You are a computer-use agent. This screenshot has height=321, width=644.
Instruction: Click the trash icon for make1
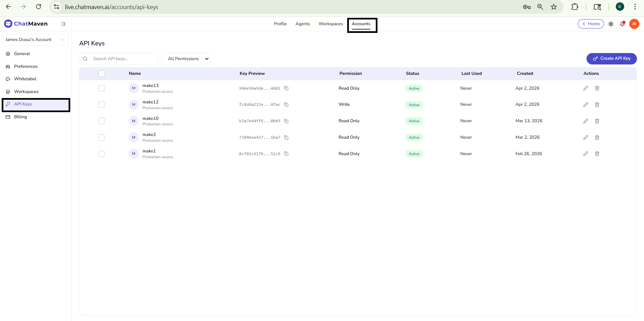(597, 154)
